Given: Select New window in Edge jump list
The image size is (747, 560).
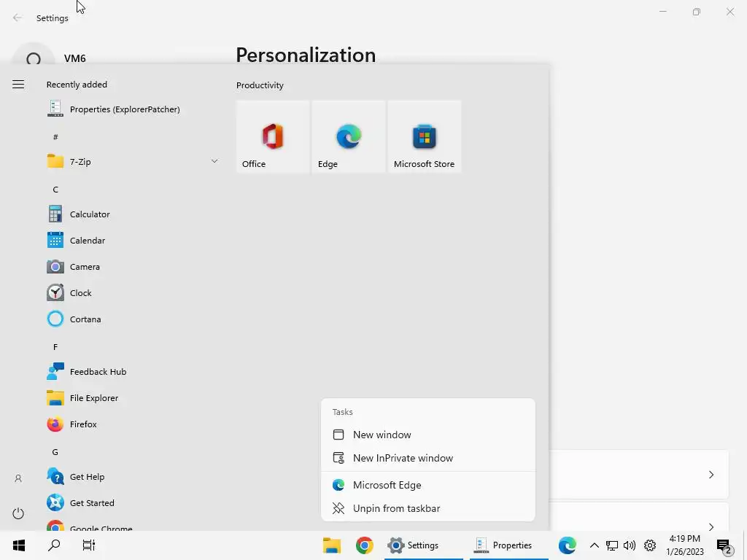Looking at the screenshot, I should [x=428, y=435].
